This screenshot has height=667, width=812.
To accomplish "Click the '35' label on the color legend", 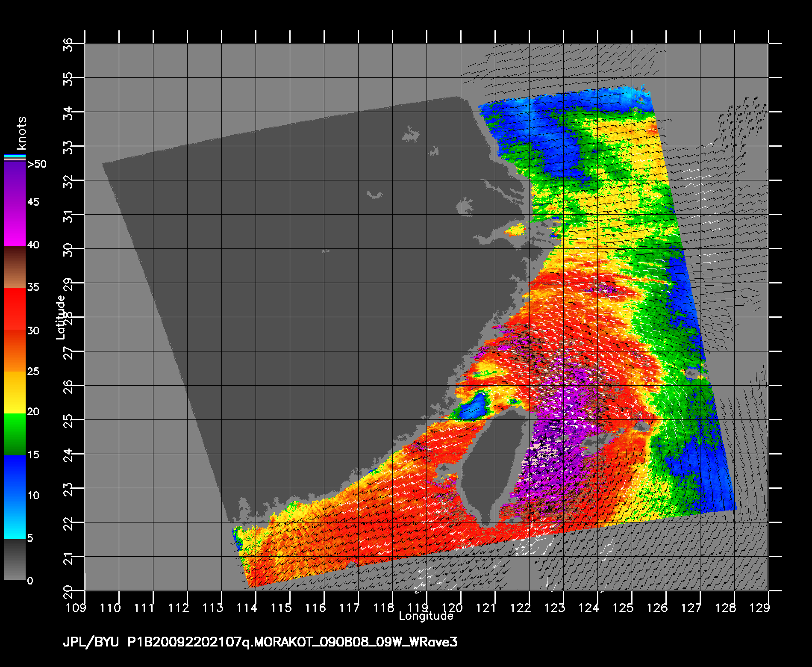I will [x=33, y=287].
